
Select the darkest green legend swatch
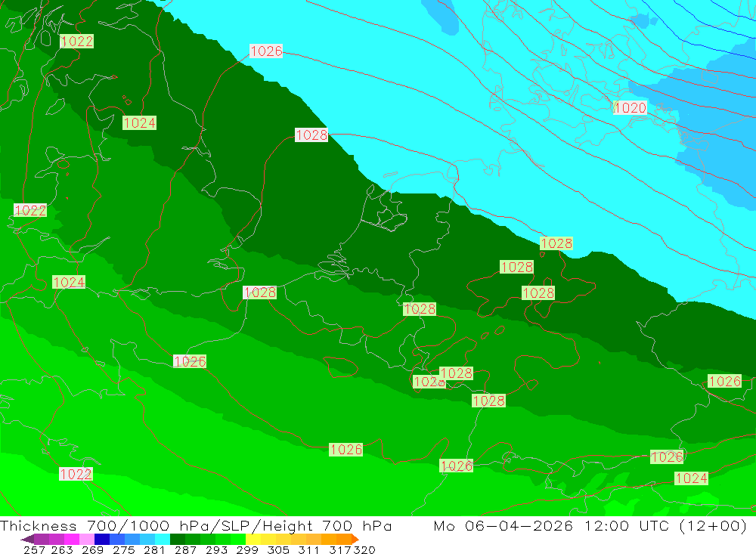point(178,539)
